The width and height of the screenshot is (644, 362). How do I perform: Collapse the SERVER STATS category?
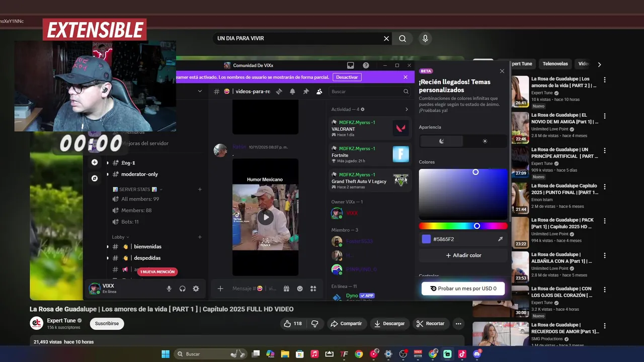point(138,190)
